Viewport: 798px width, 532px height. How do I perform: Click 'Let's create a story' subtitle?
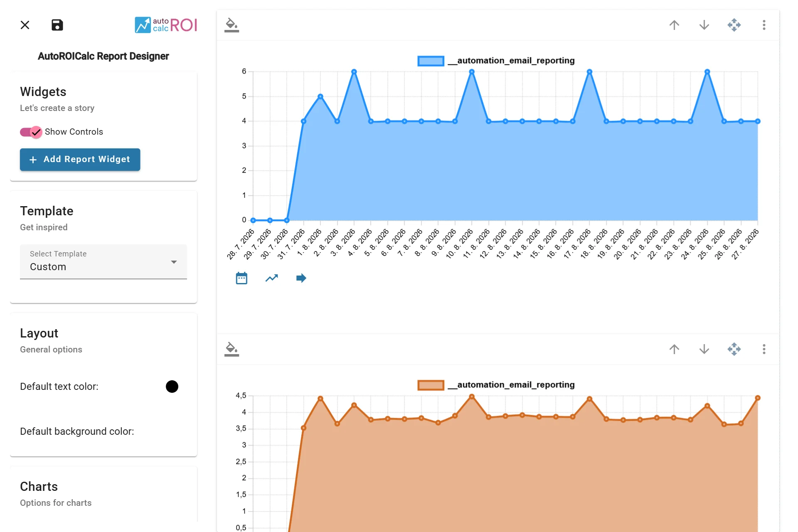(57, 108)
